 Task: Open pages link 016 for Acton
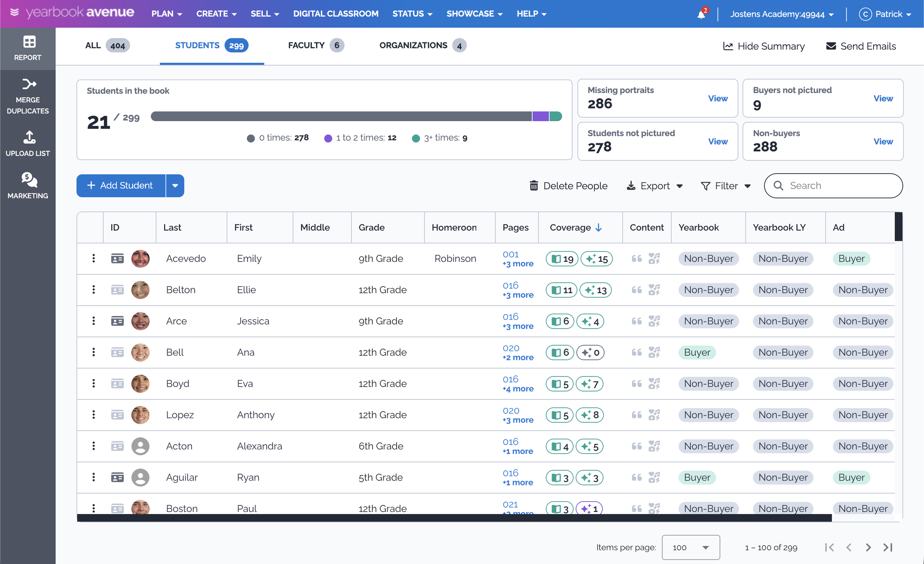[x=510, y=442]
